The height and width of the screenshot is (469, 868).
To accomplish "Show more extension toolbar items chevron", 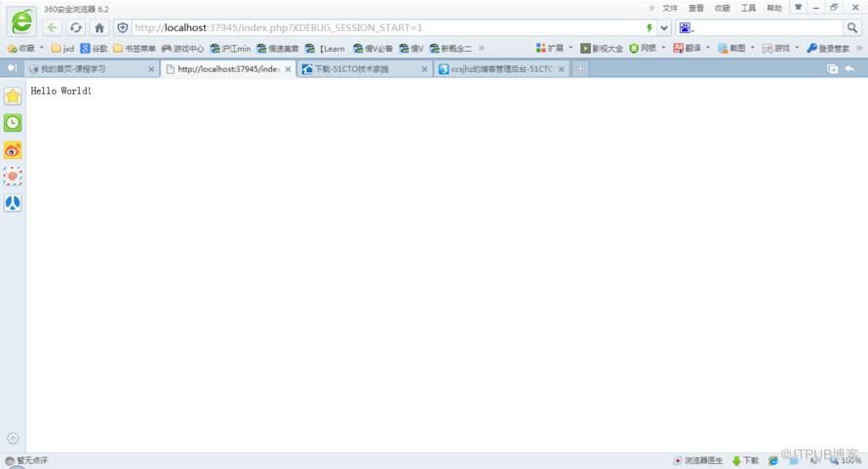I will 859,48.
